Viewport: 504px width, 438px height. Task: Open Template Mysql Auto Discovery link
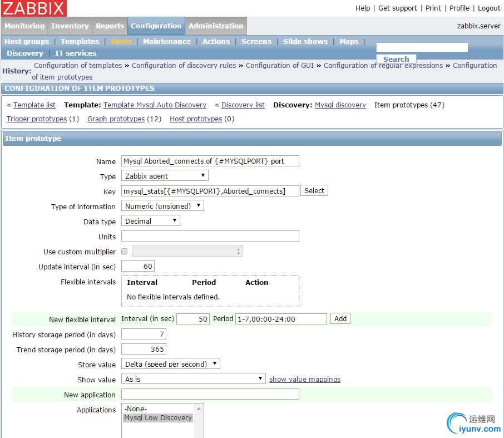pyautogui.click(x=155, y=105)
